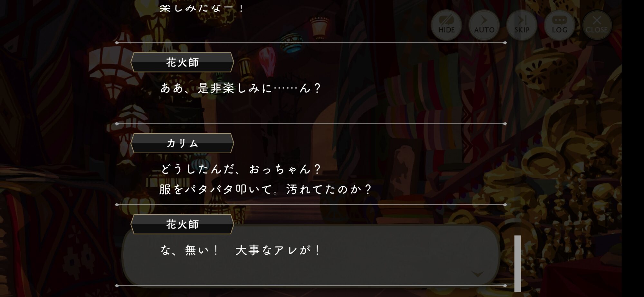
Task: Toggle AUTO playback mode
Action: (x=484, y=25)
